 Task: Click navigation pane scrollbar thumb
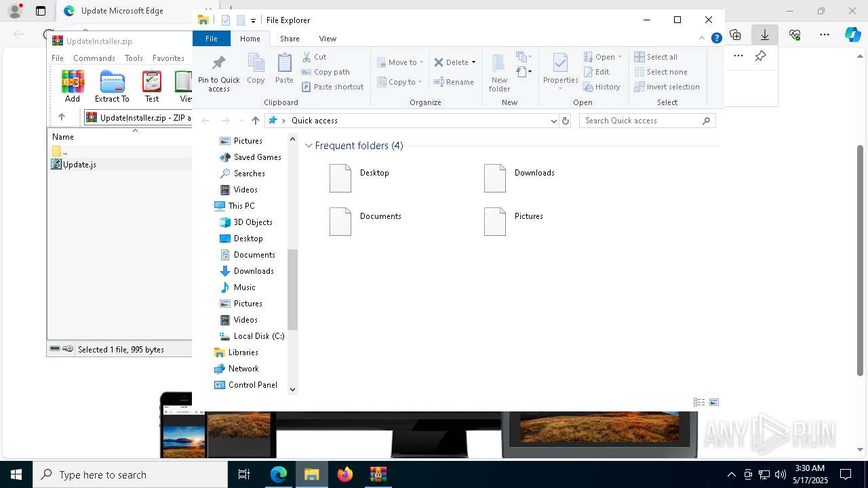(293, 289)
